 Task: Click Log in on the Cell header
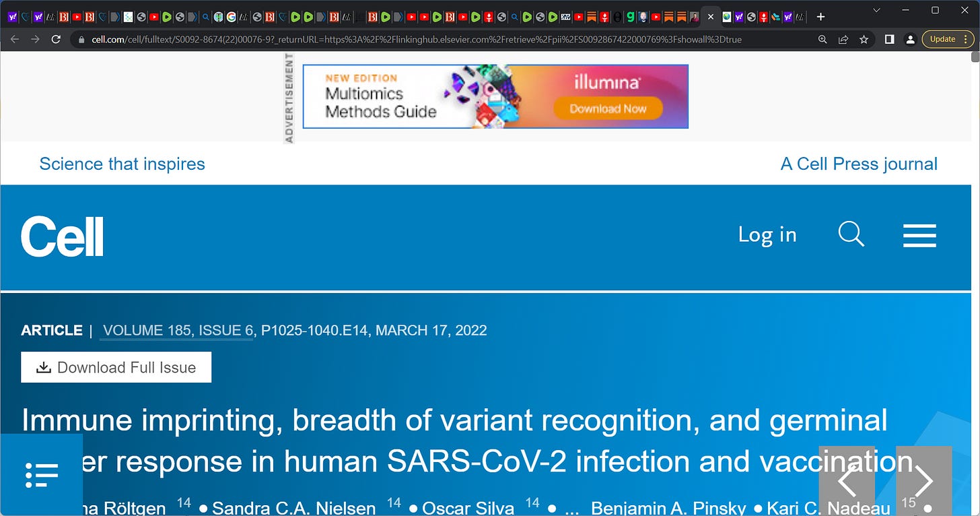[x=767, y=234]
